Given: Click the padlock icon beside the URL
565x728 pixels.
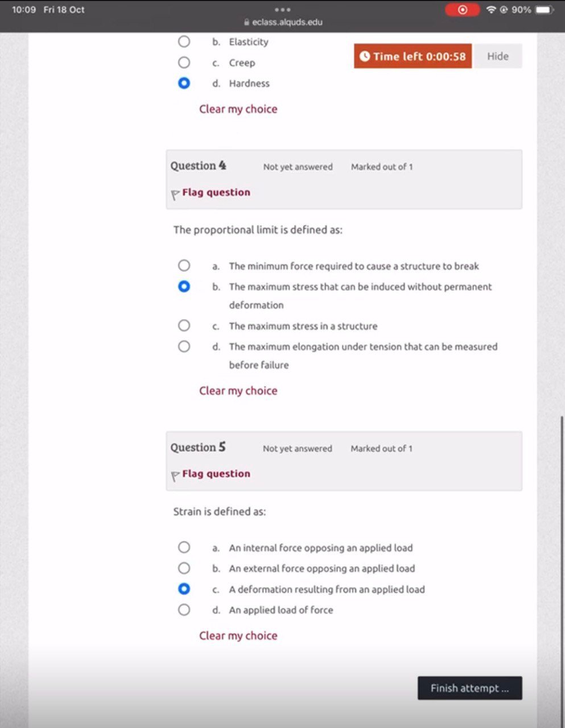Looking at the screenshot, I should click(246, 23).
